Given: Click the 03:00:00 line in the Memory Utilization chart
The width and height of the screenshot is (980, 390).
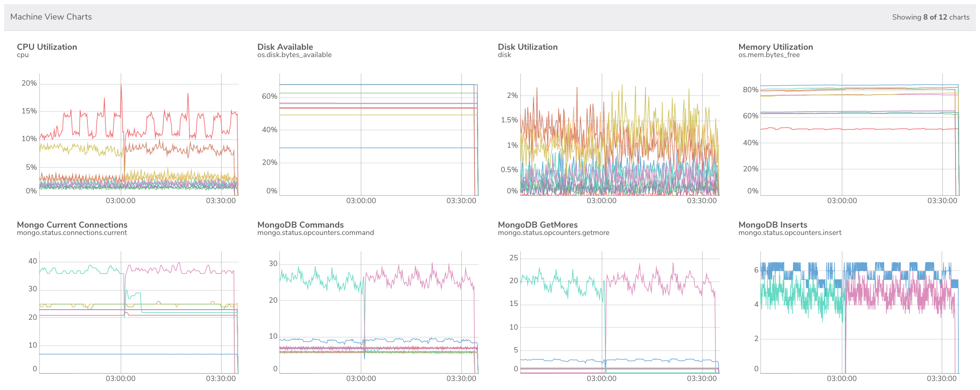Looking at the screenshot, I should [842, 135].
